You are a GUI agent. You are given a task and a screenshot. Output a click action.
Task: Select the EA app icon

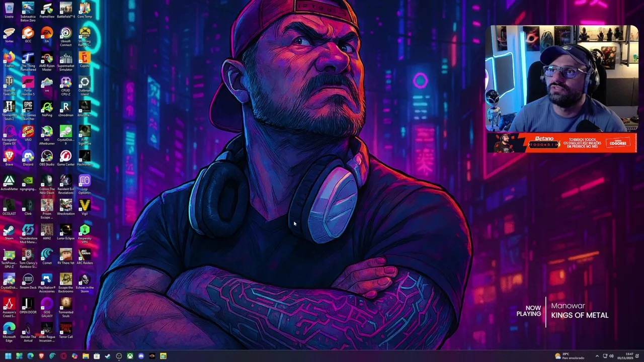(47, 35)
